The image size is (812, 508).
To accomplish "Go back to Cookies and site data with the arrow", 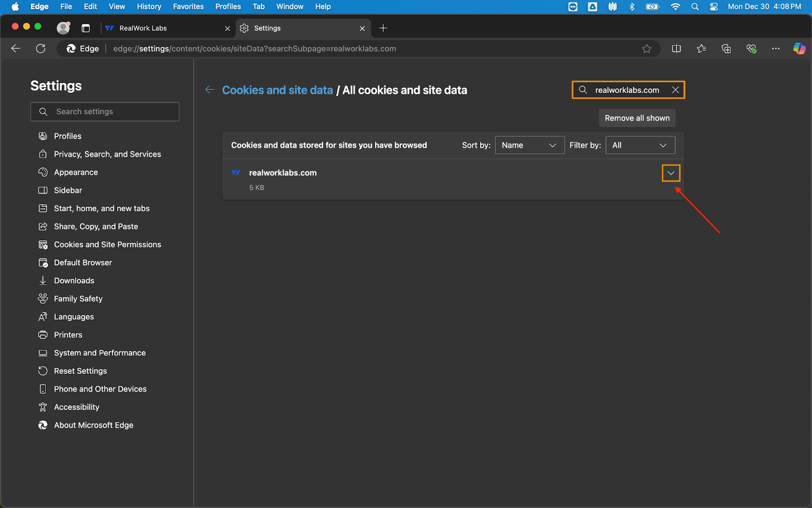I will (x=210, y=90).
